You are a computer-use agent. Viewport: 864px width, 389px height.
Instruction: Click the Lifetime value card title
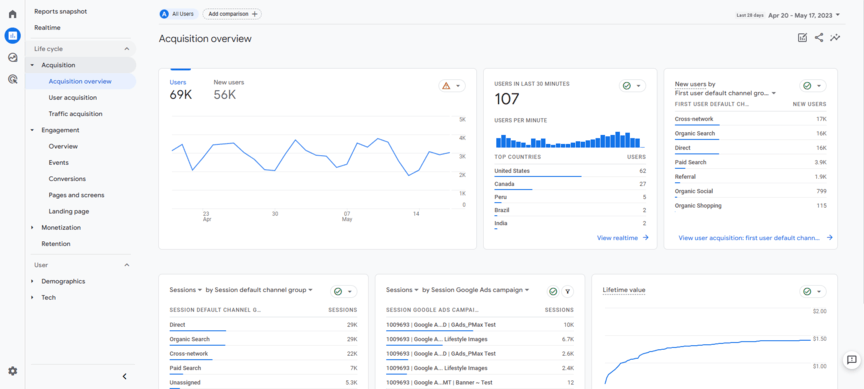pos(624,290)
